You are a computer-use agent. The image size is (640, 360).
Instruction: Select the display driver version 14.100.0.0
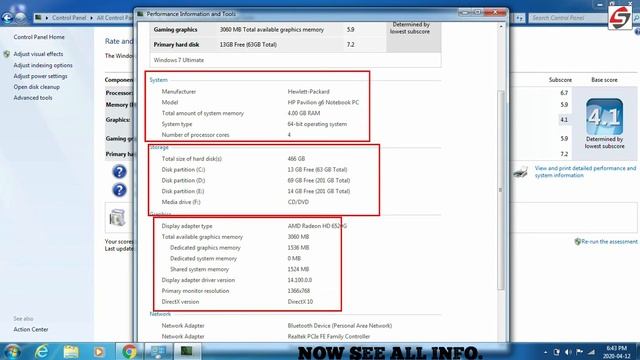tap(300, 280)
